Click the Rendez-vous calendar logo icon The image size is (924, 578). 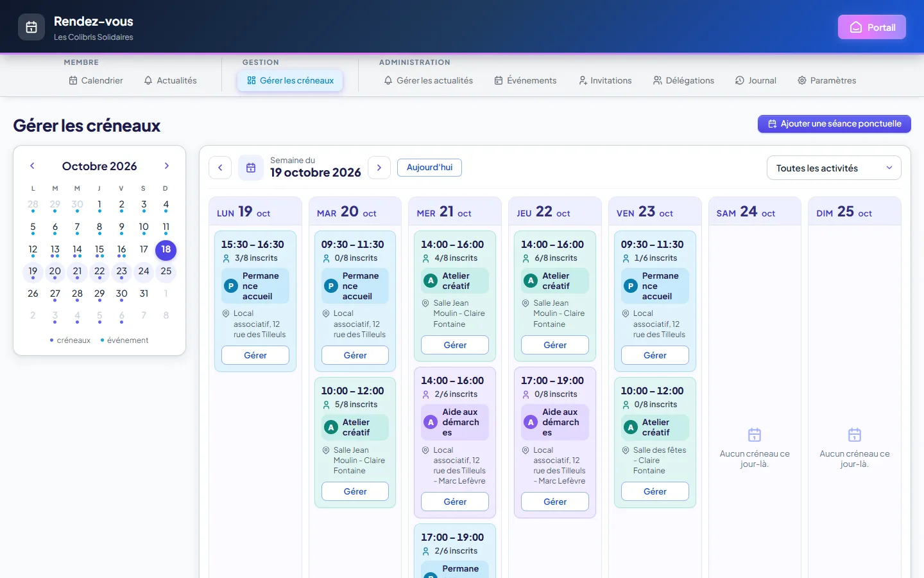point(31,27)
